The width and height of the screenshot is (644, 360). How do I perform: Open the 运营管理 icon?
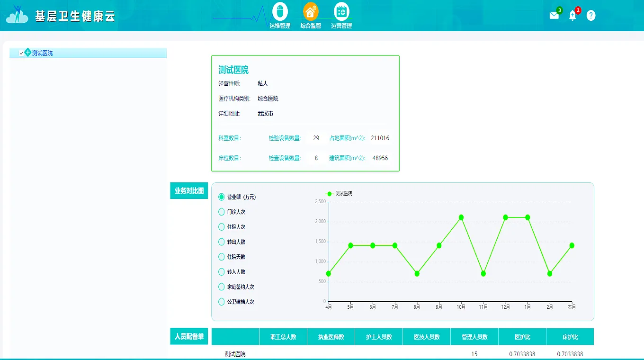341,11
